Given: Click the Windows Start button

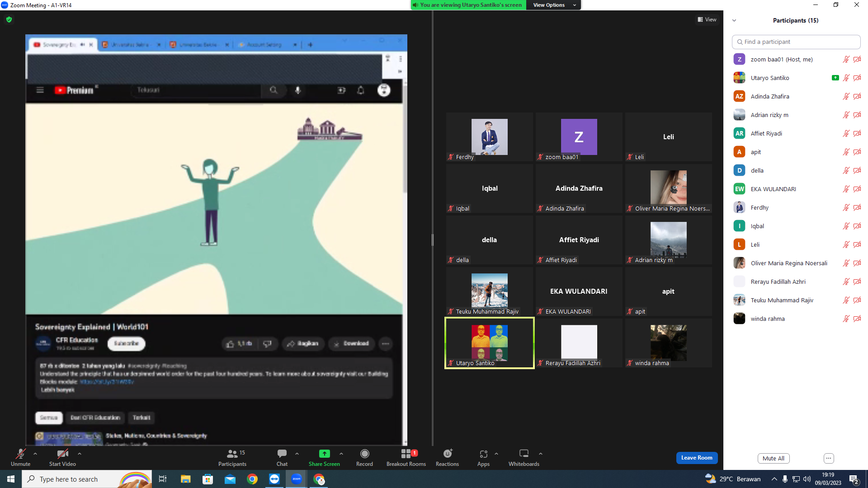Looking at the screenshot, I should (11, 479).
